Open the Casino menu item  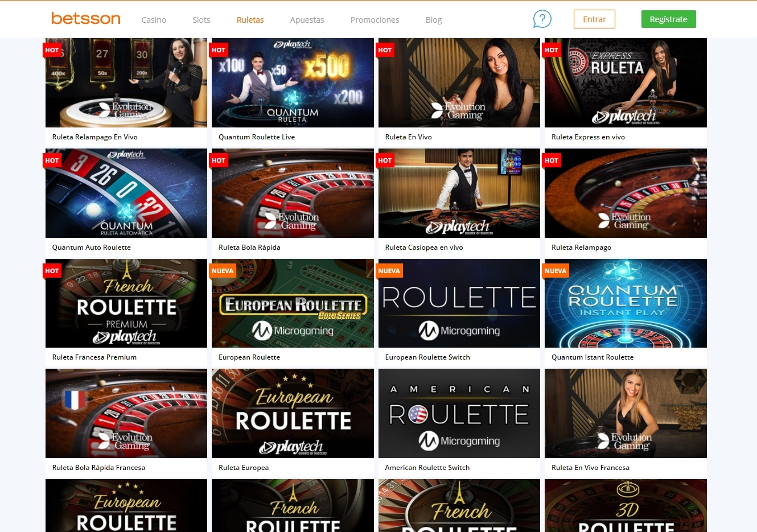coord(154,20)
